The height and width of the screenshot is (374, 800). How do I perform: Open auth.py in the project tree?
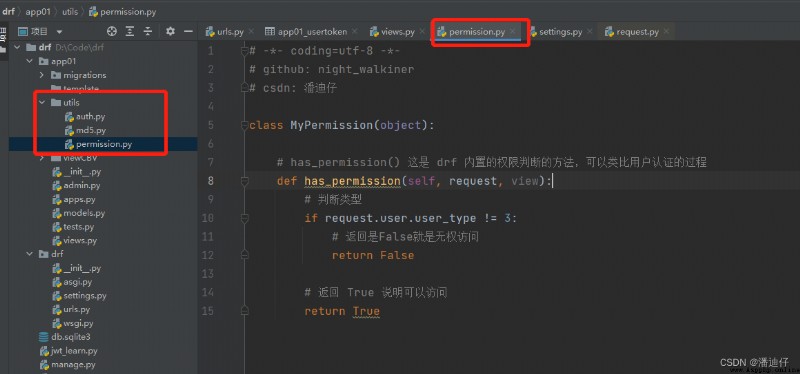(x=85, y=116)
